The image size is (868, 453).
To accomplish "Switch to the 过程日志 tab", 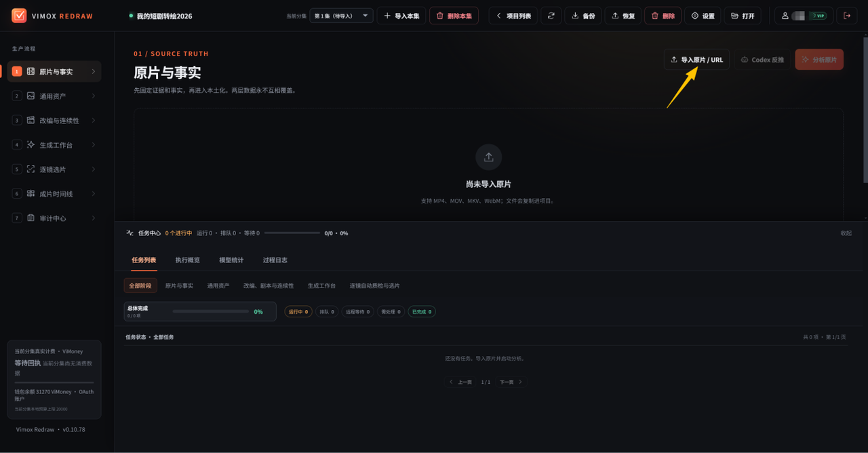I will 275,260.
